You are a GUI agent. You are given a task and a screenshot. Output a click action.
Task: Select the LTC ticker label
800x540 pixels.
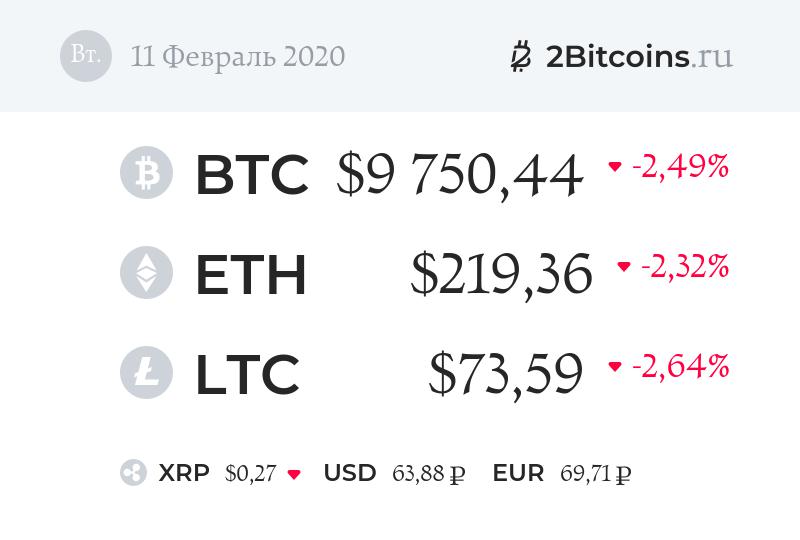247,373
